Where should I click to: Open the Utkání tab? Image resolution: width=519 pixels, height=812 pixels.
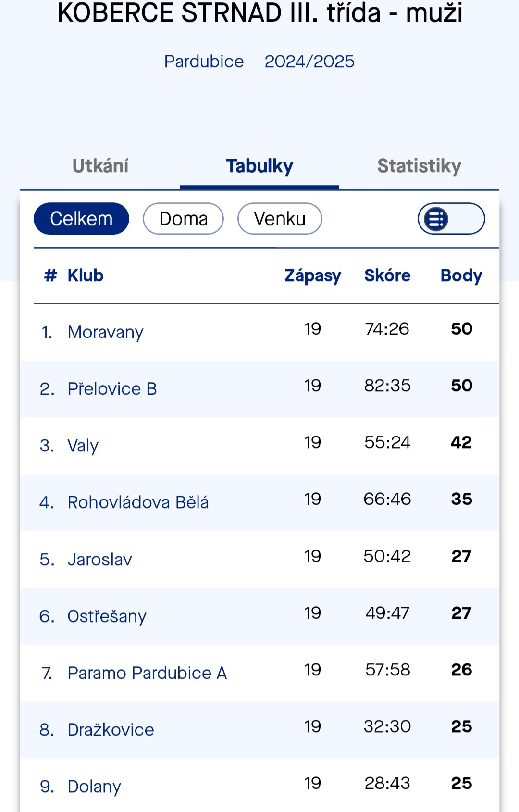pos(100,166)
